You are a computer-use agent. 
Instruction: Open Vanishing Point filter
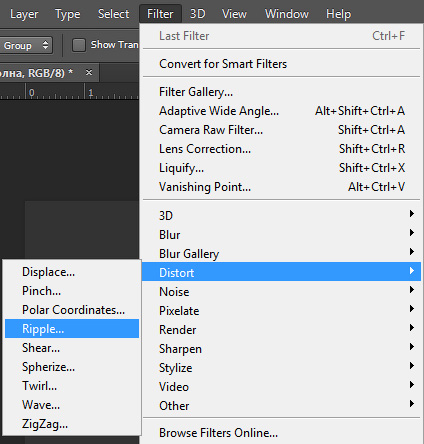click(x=281, y=187)
